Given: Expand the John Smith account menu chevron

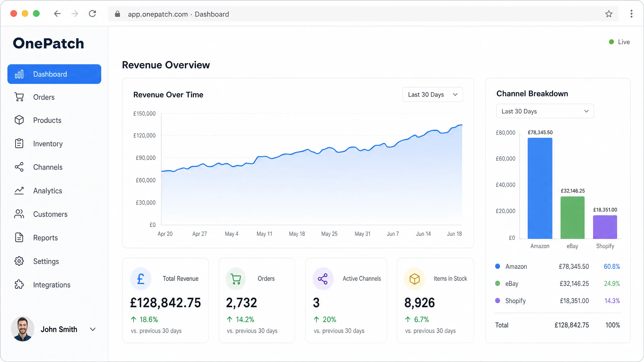Looking at the screenshot, I should click(93, 329).
